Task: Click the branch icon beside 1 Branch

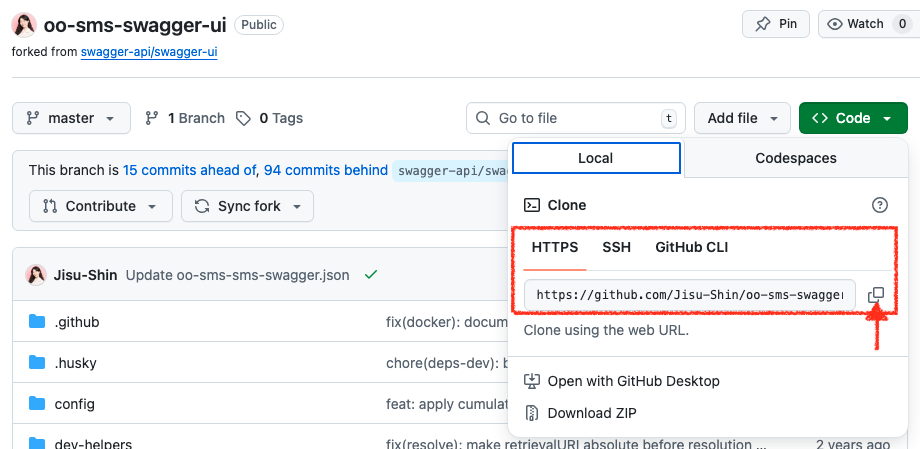Action: pyautogui.click(x=152, y=119)
